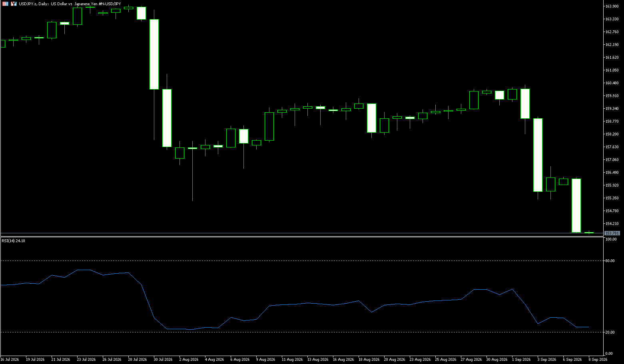Select the RSI scale 100.00 label
Screen dimensions: 624x364
611,239
